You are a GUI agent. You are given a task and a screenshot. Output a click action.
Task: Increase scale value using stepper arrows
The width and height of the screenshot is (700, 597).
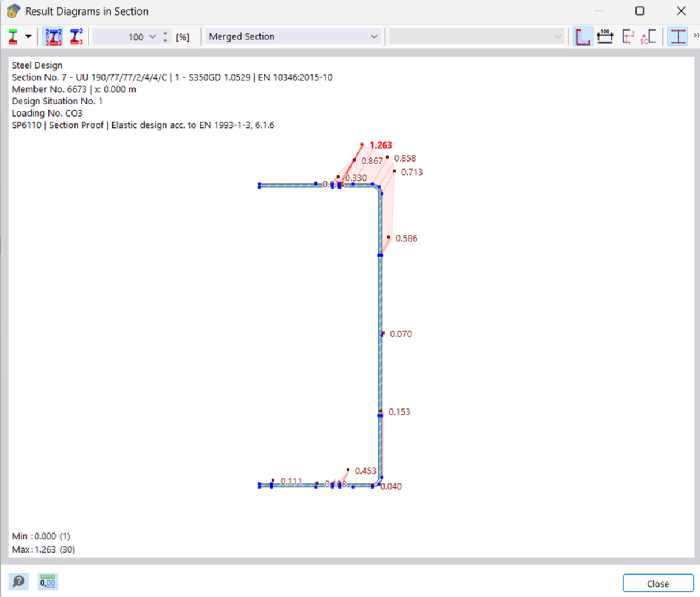165,33
